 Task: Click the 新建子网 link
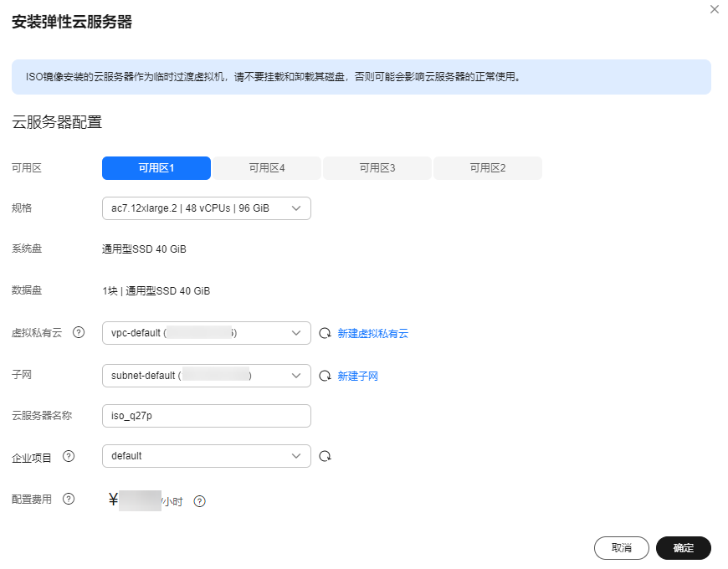tap(357, 376)
